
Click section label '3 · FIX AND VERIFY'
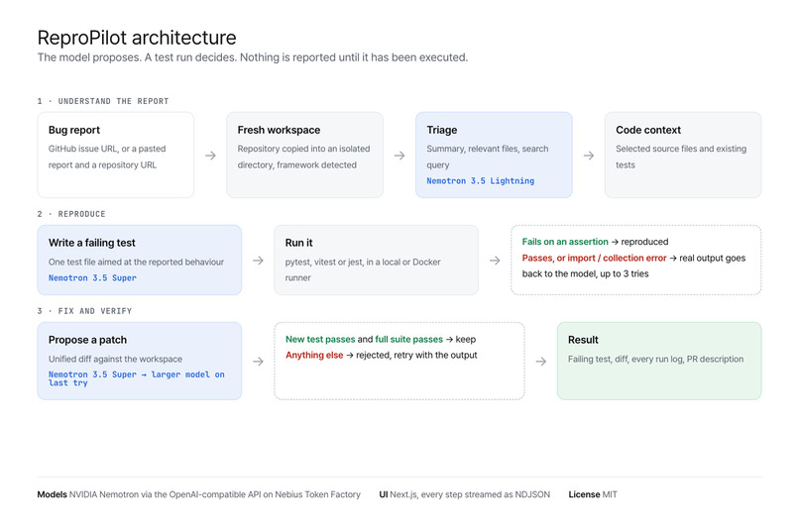tap(84, 311)
